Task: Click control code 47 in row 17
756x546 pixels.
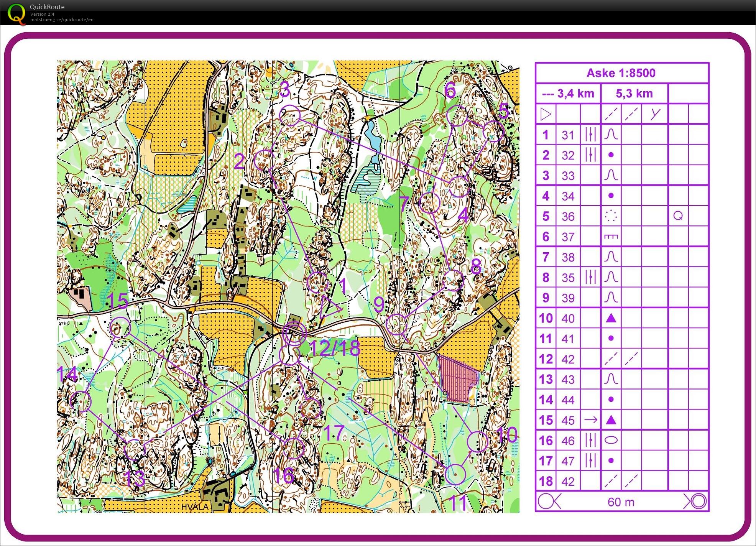Action: click(568, 461)
